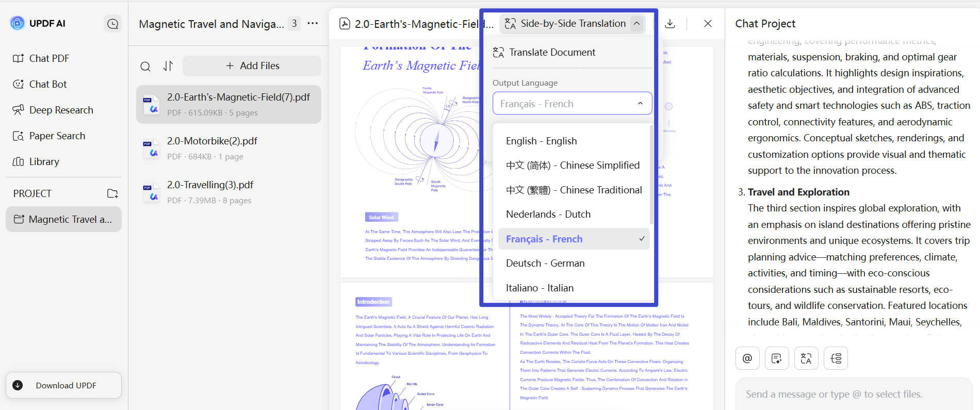Choose English - English language
980x410 pixels.
click(x=574, y=141)
